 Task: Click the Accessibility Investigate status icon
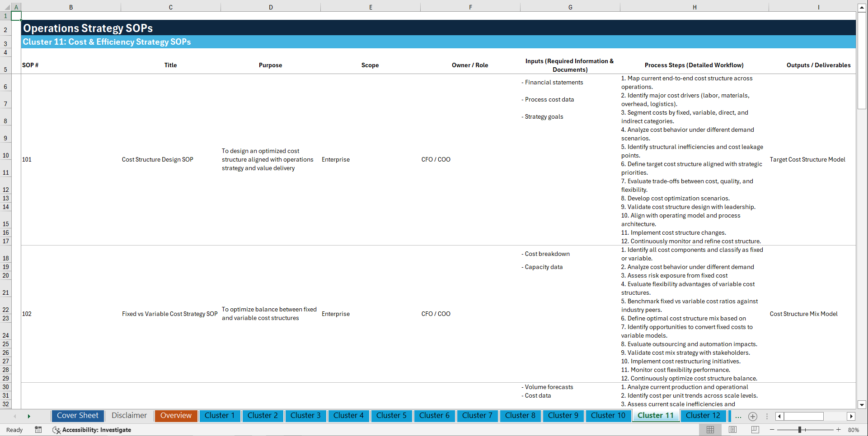click(x=92, y=430)
